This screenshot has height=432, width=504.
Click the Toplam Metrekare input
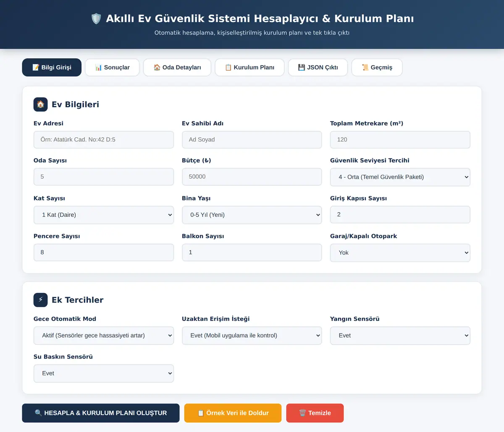coord(400,140)
